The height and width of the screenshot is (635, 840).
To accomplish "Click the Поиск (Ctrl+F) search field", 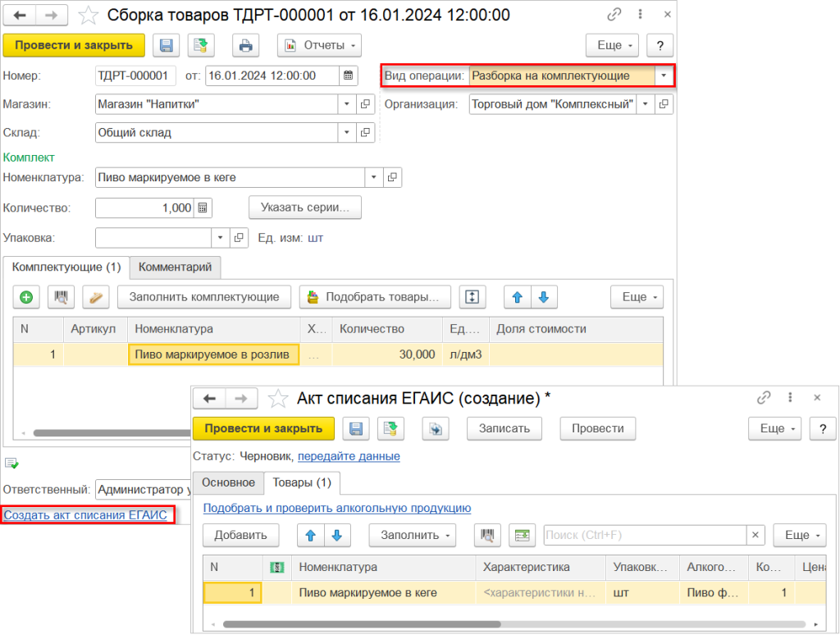I will point(646,535).
